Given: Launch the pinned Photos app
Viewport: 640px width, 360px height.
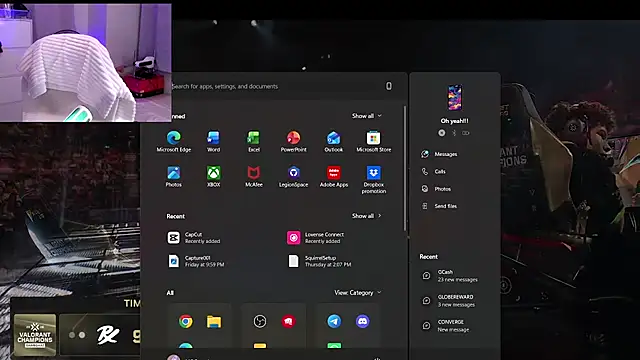Looking at the screenshot, I should coord(173,176).
